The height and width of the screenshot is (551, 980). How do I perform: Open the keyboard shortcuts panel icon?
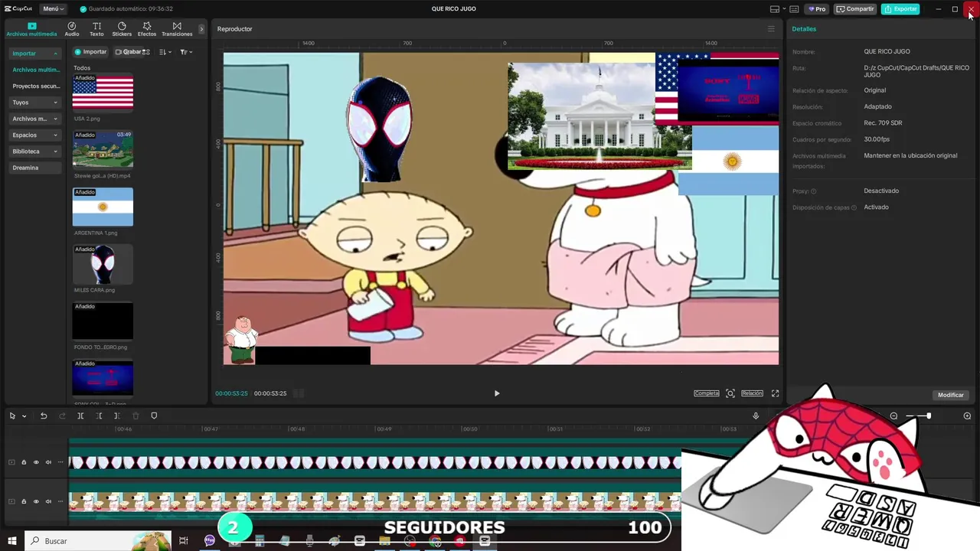(x=794, y=9)
